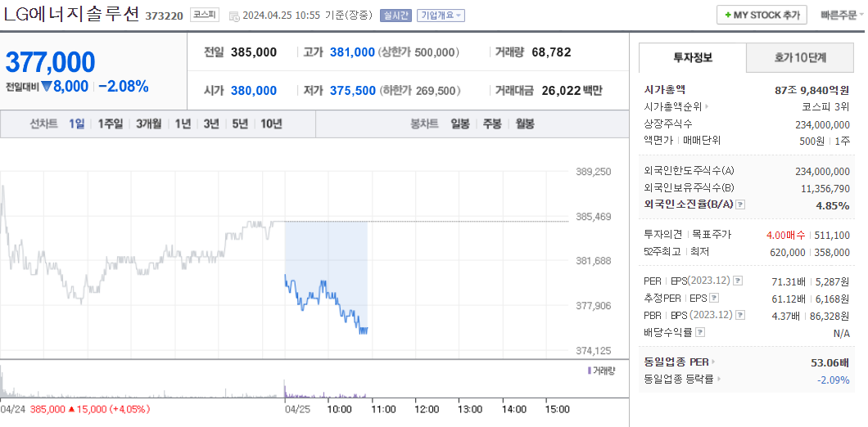The image size is (868, 427).
Task: Click the 외국인소진율 value 4.85%
Action: click(833, 205)
